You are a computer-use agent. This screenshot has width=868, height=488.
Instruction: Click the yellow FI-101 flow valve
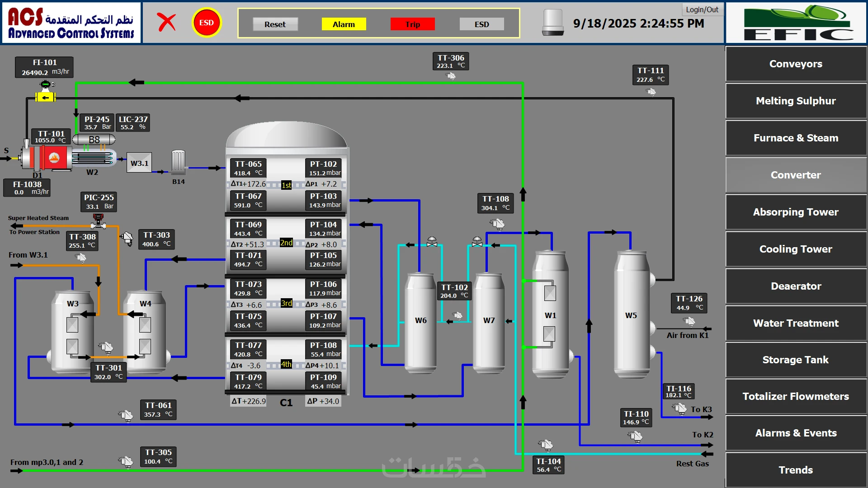tap(45, 97)
